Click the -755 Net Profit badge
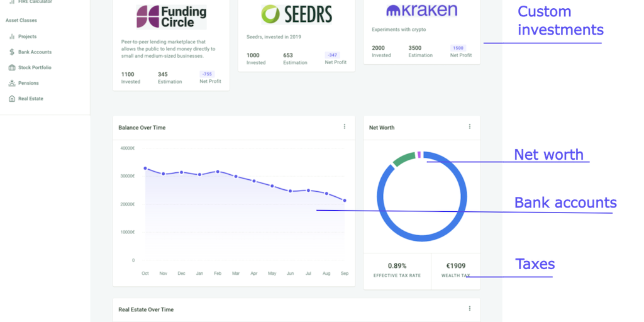 207,74
